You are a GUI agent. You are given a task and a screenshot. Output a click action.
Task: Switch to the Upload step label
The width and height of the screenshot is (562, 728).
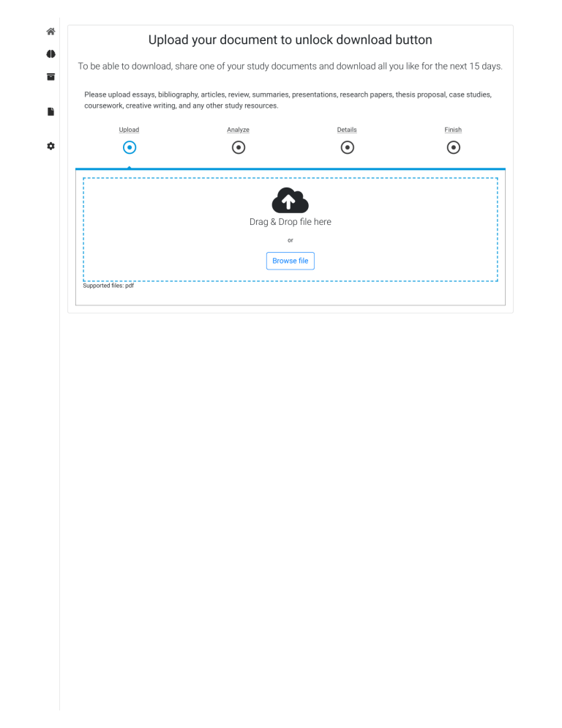pos(130,130)
